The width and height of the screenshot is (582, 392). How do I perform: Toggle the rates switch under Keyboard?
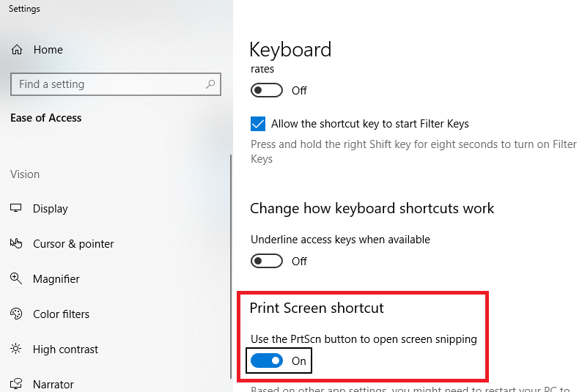(267, 90)
